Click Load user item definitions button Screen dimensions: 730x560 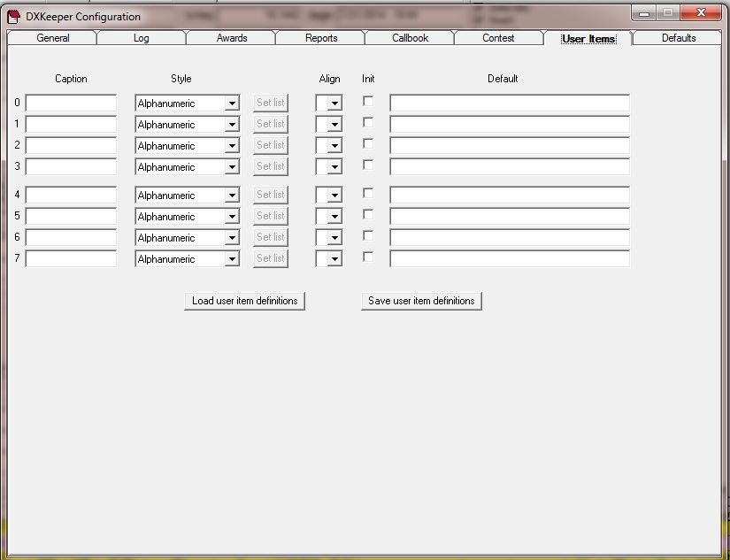pos(244,301)
